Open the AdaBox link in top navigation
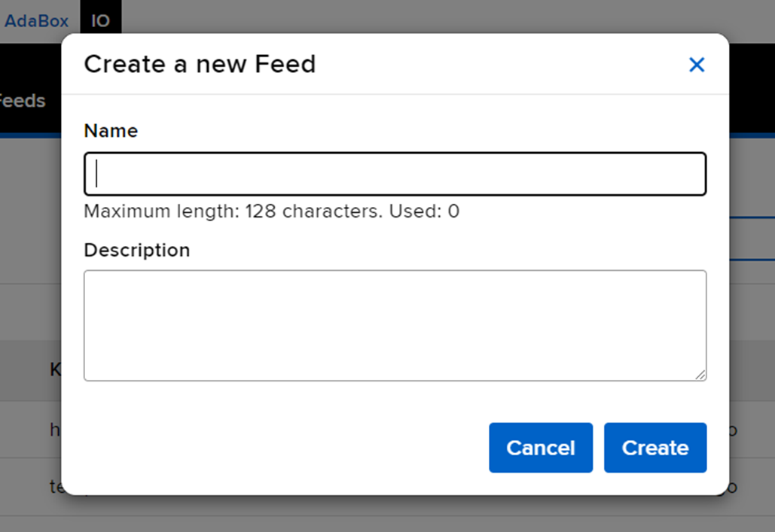 click(x=36, y=20)
